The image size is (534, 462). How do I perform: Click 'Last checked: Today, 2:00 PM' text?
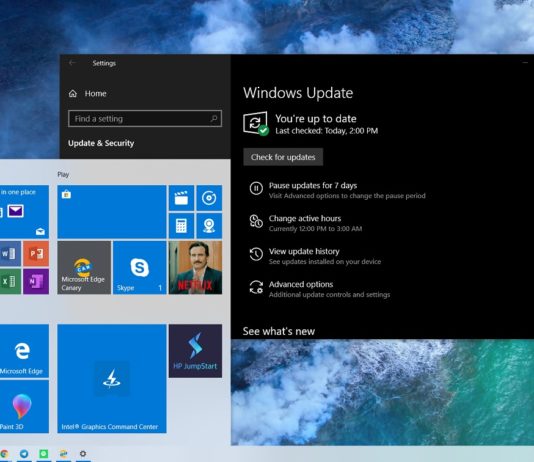pos(327,131)
